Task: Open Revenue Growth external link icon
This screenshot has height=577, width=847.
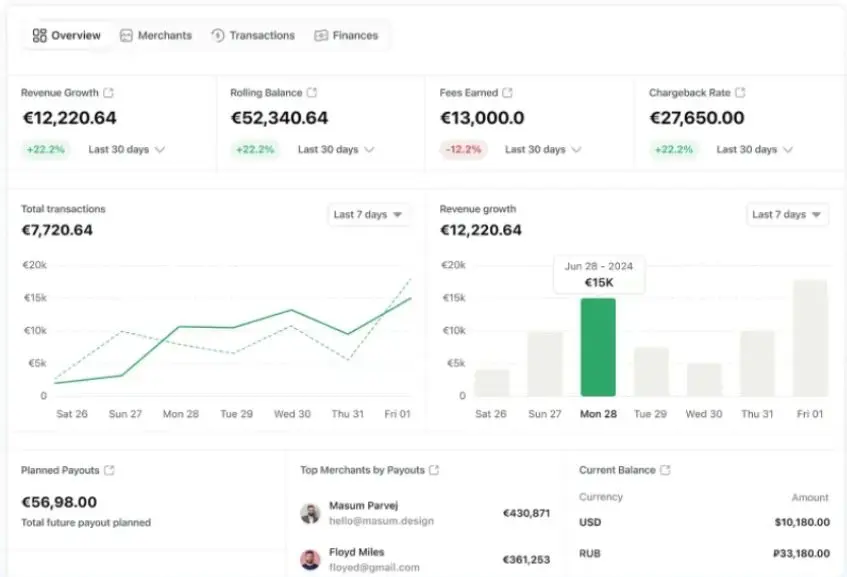Action: (109, 93)
